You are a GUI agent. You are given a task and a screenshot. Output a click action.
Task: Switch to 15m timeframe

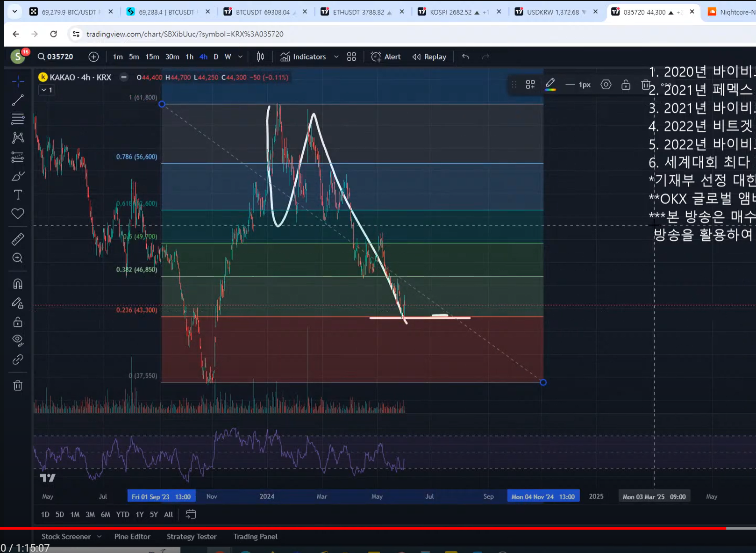[152, 57]
